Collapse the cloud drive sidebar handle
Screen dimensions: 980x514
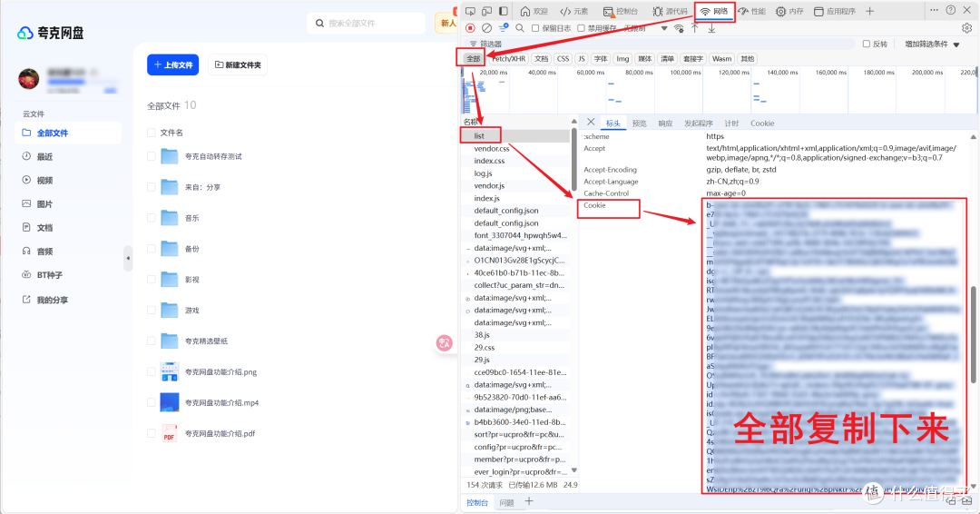(128, 258)
